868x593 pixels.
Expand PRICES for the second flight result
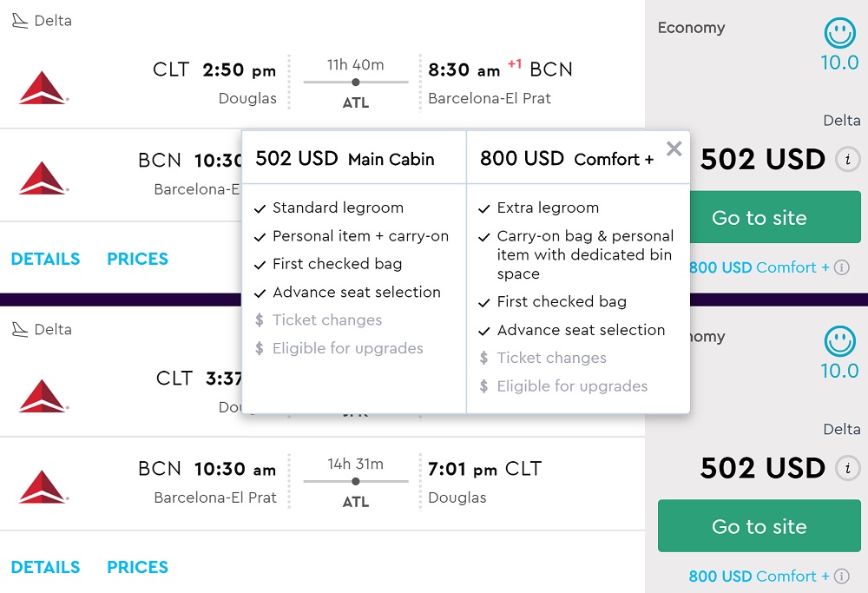137,567
